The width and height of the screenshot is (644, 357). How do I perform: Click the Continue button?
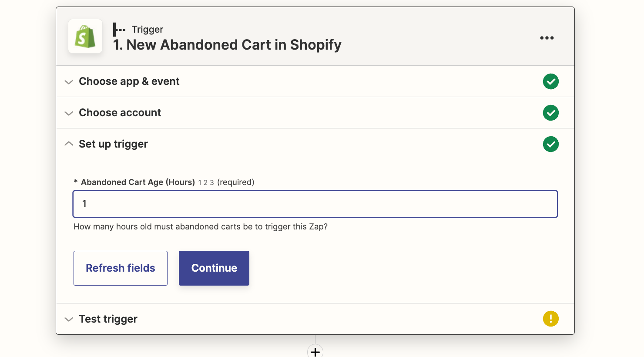point(214,268)
